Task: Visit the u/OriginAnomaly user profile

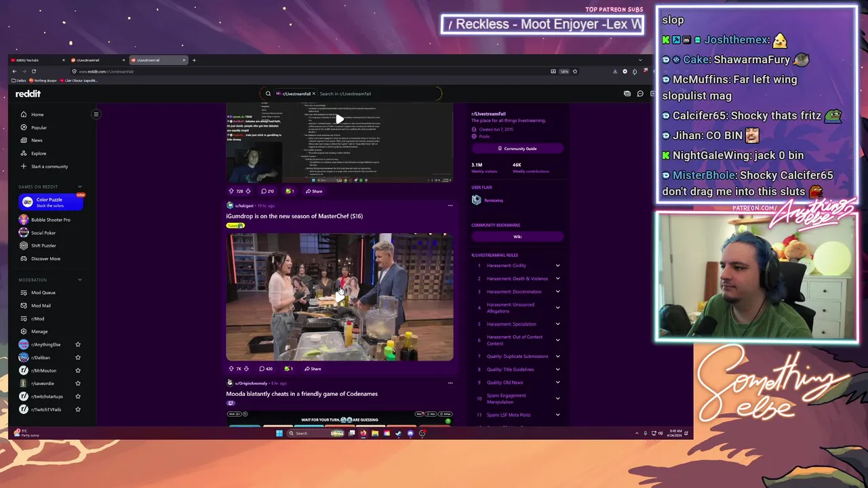Action: coord(251,383)
